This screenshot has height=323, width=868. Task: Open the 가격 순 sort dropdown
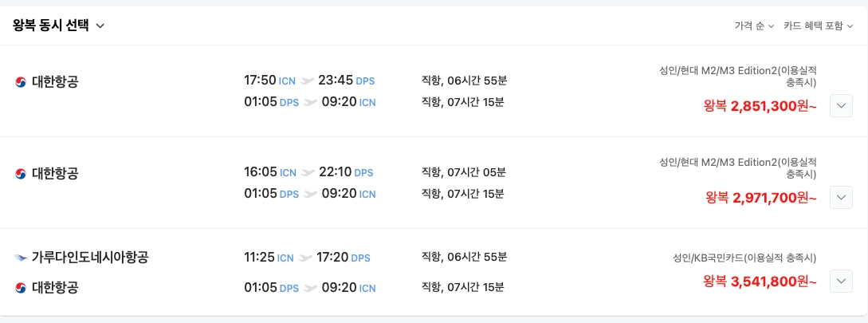pyautogui.click(x=753, y=26)
